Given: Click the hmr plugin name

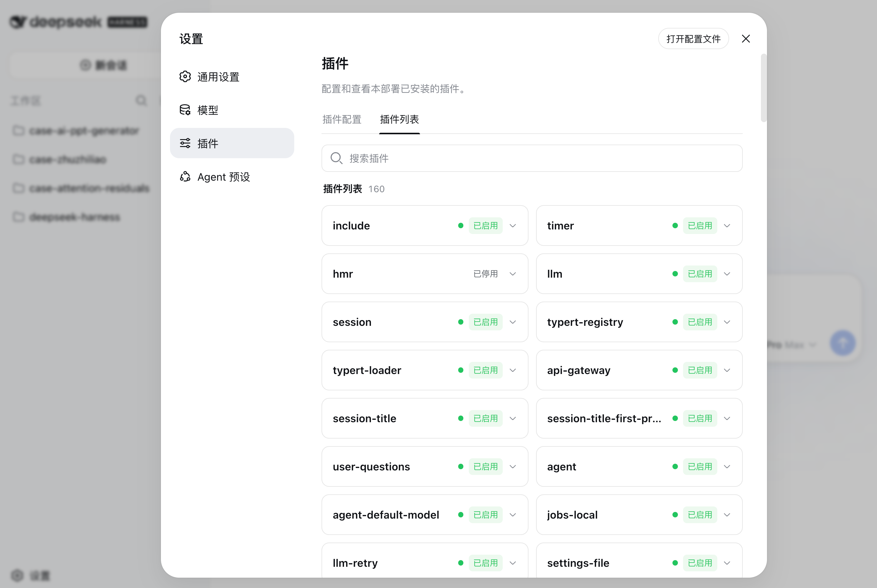Looking at the screenshot, I should click(x=343, y=274).
